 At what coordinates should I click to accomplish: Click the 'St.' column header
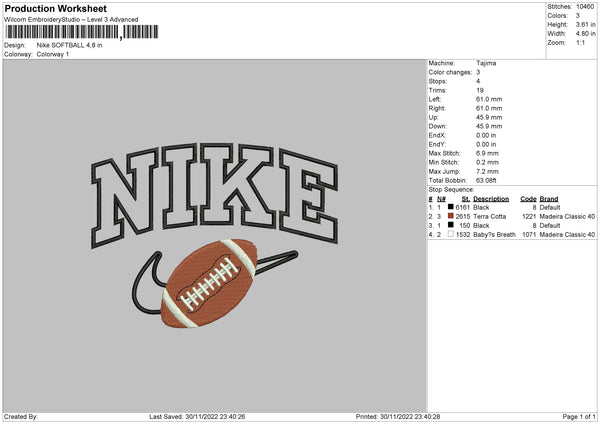click(x=466, y=199)
